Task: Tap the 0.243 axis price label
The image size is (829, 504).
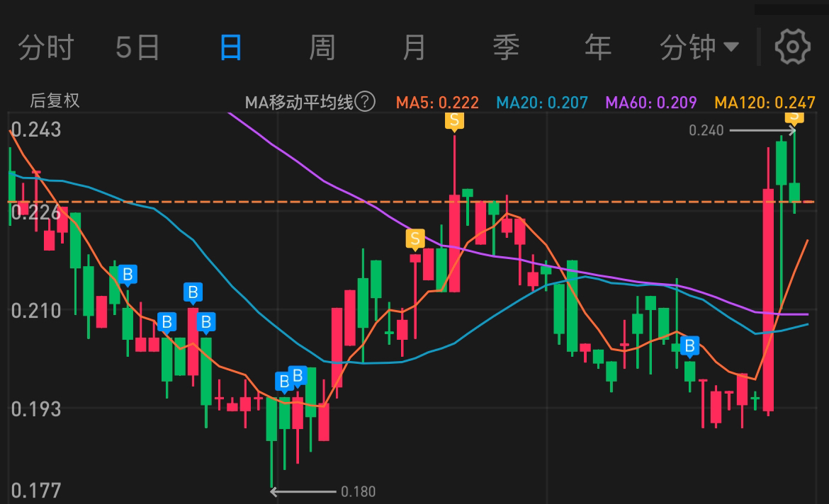Action: (36, 130)
